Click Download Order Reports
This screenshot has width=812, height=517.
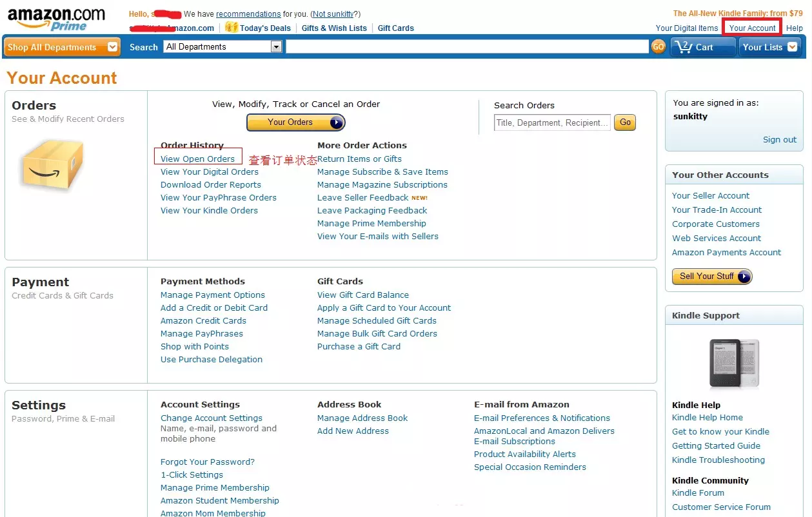[x=211, y=184]
